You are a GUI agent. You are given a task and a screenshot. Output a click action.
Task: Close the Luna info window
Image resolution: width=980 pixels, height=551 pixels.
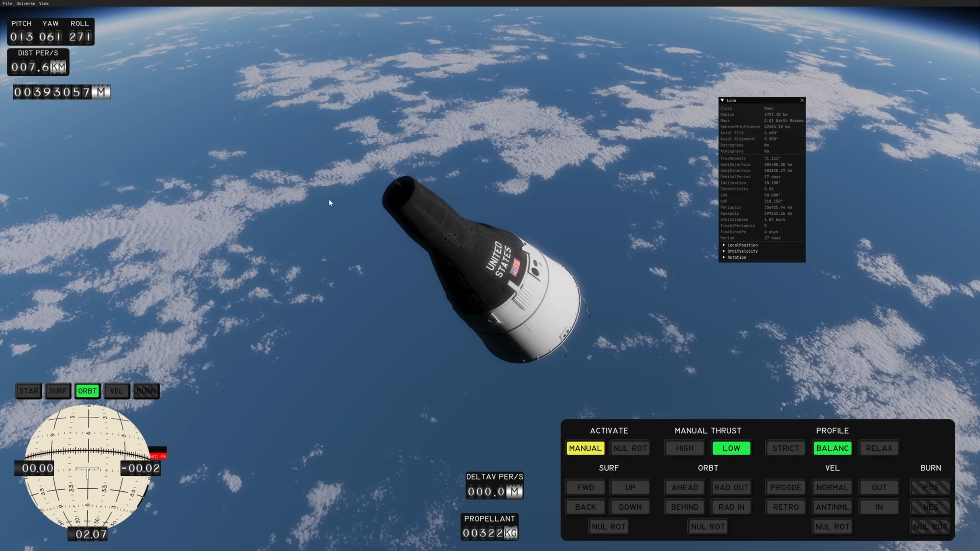coord(802,100)
